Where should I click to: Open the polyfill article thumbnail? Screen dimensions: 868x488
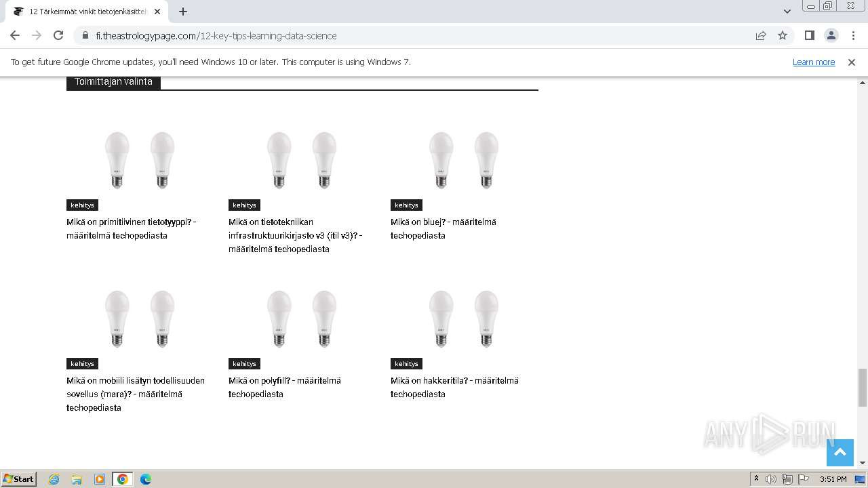tap(302, 319)
